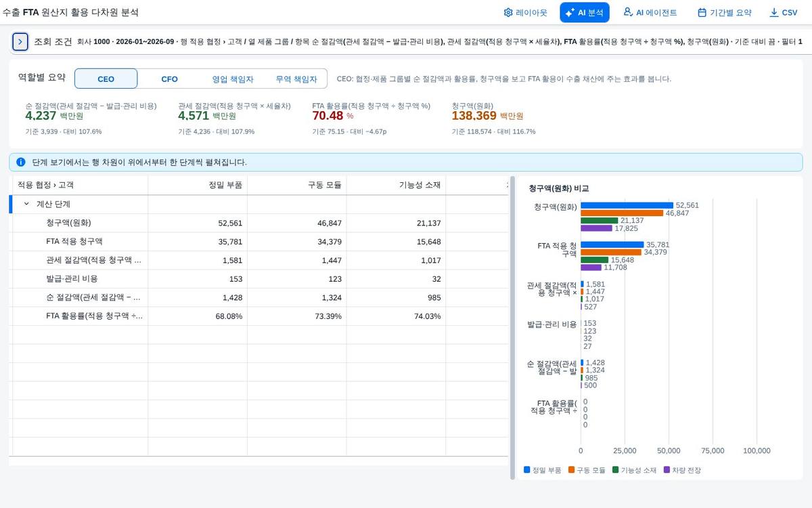The width and height of the screenshot is (812, 508).
Task: Click the orange 34,379 chart bar
Action: point(611,252)
